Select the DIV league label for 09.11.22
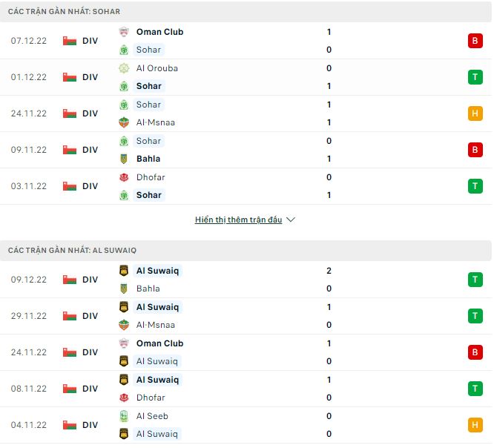 (x=90, y=150)
